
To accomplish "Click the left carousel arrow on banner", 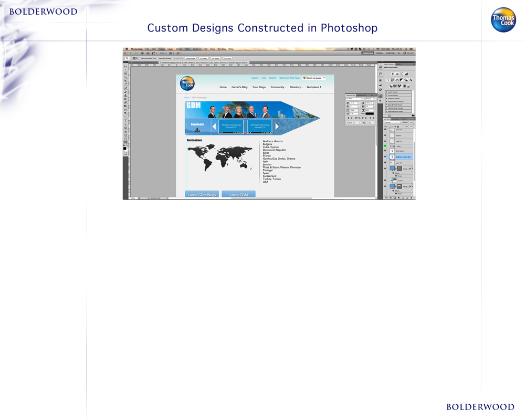I will [x=214, y=127].
